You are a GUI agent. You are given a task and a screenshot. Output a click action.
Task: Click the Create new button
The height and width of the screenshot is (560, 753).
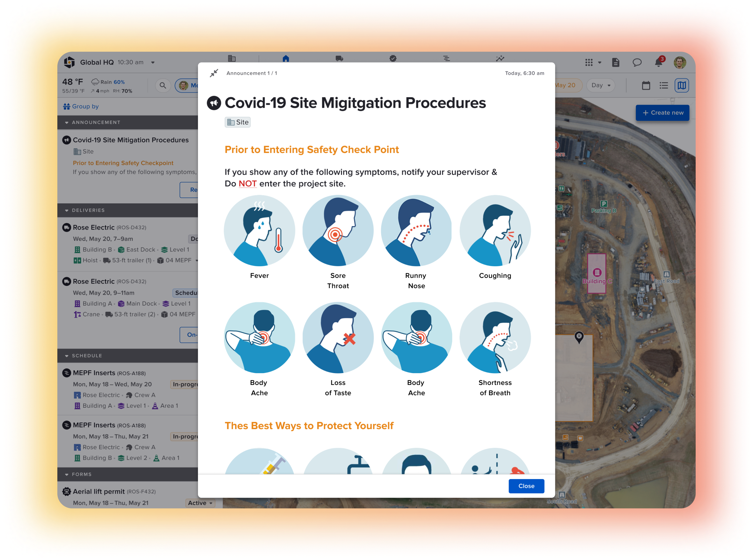[662, 113]
